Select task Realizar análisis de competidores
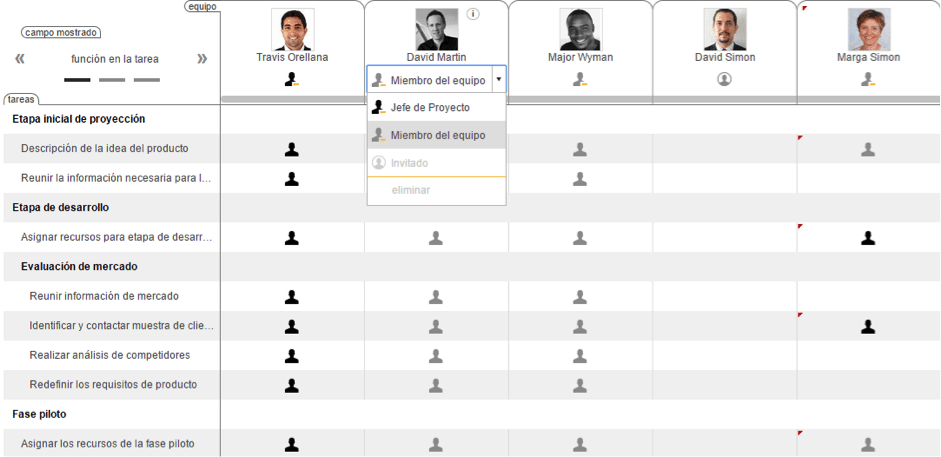This screenshot has width=941, height=457. pos(112,355)
